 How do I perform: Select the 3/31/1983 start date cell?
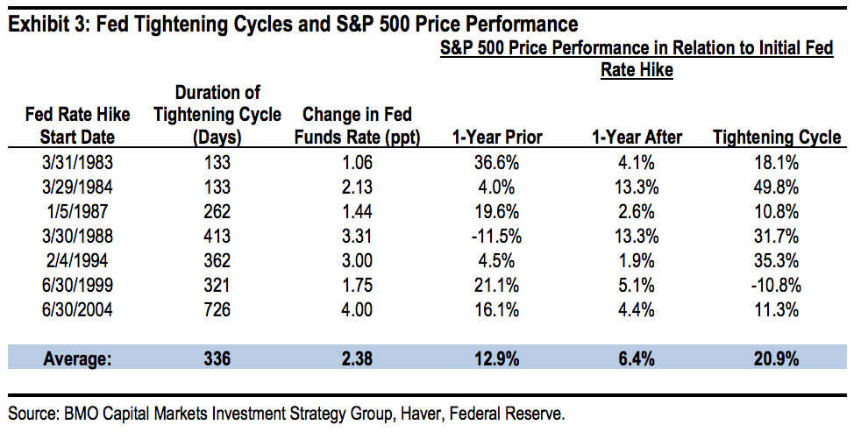tap(78, 162)
